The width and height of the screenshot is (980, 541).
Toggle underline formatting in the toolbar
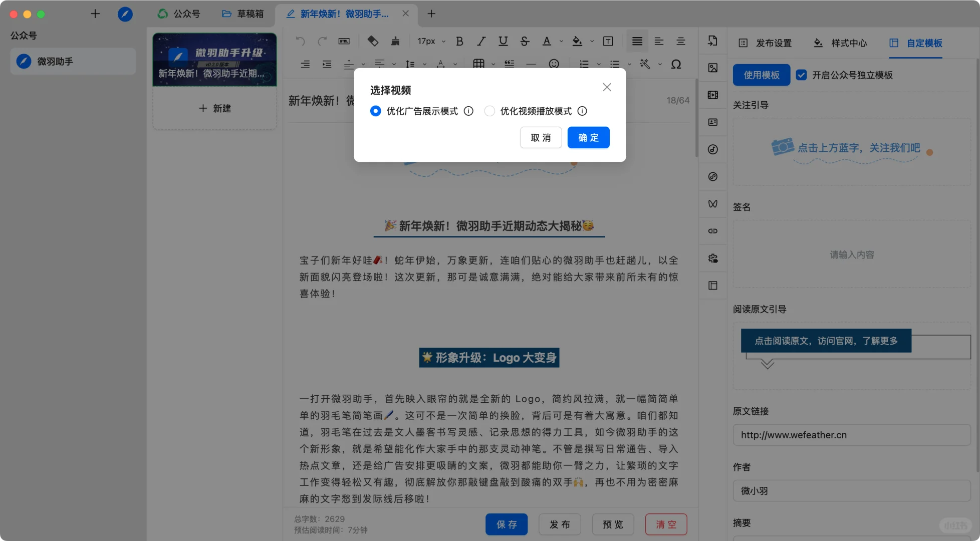tap(503, 41)
